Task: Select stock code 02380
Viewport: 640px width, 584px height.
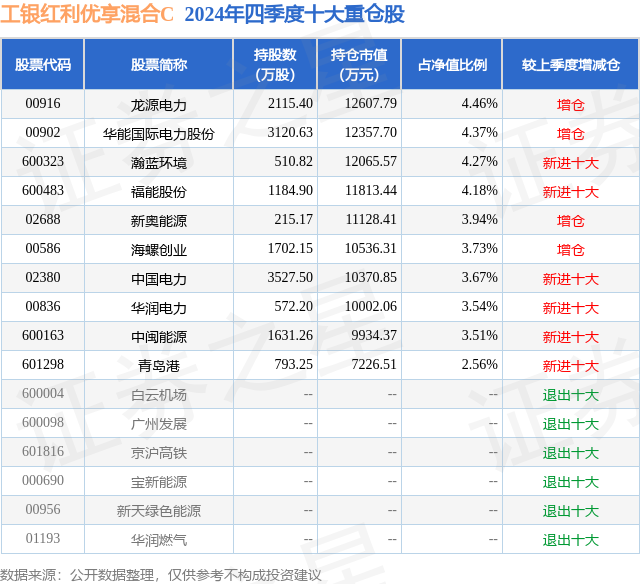Action: pos(43,278)
